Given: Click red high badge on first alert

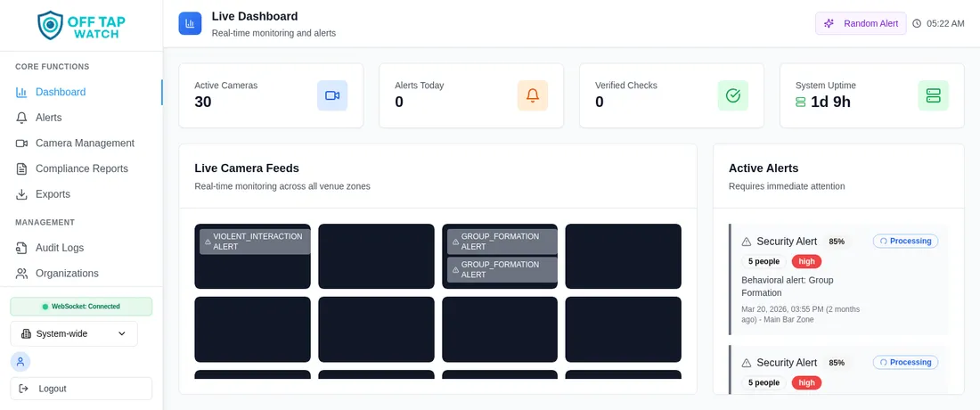Looking at the screenshot, I should point(806,262).
